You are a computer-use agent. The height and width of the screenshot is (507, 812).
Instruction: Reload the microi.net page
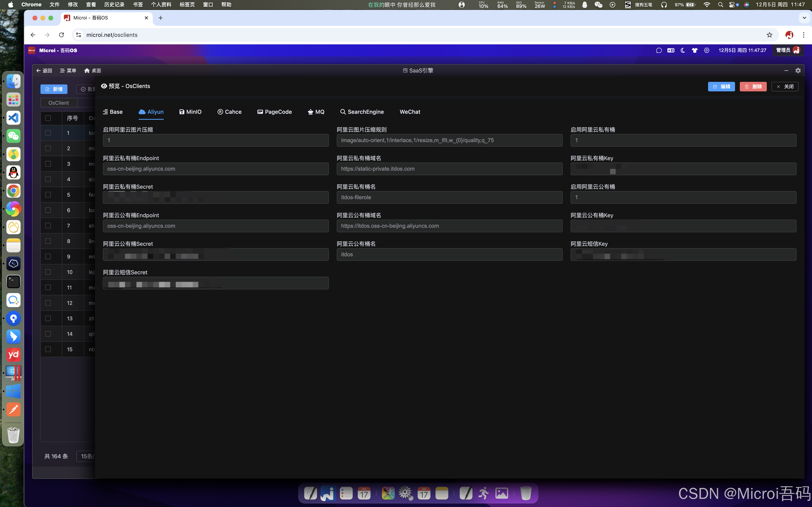click(61, 35)
